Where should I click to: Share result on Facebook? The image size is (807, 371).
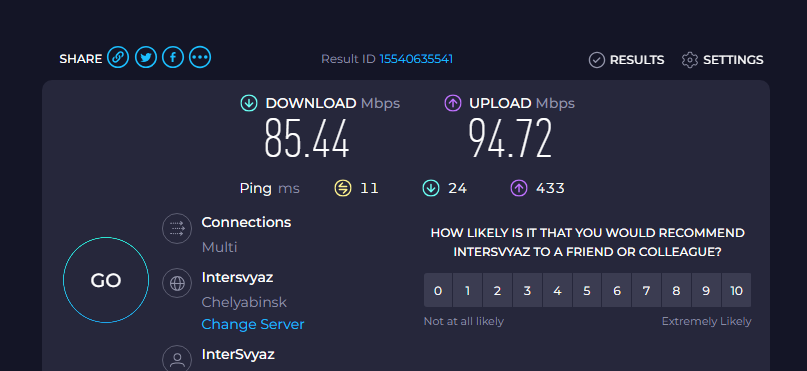coord(173,57)
